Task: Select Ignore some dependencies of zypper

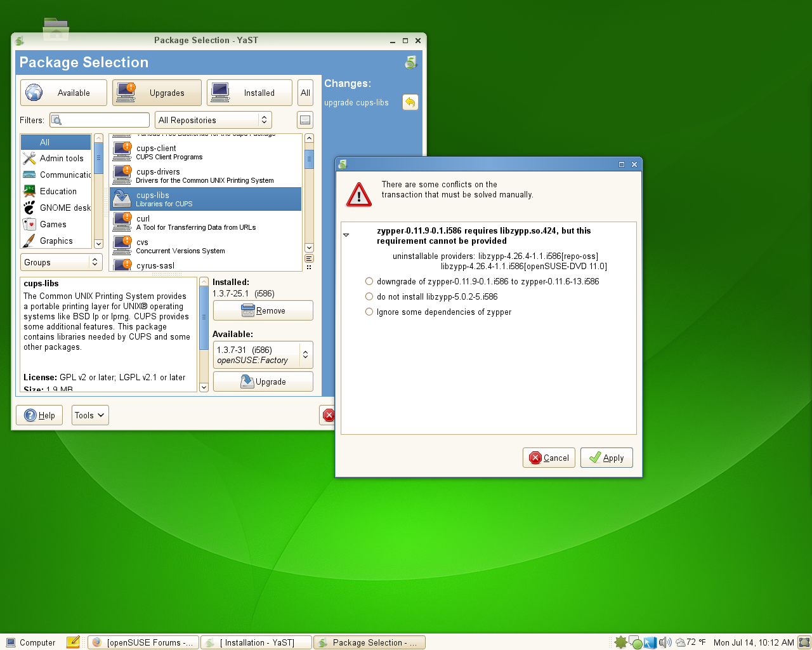Action: (438, 312)
